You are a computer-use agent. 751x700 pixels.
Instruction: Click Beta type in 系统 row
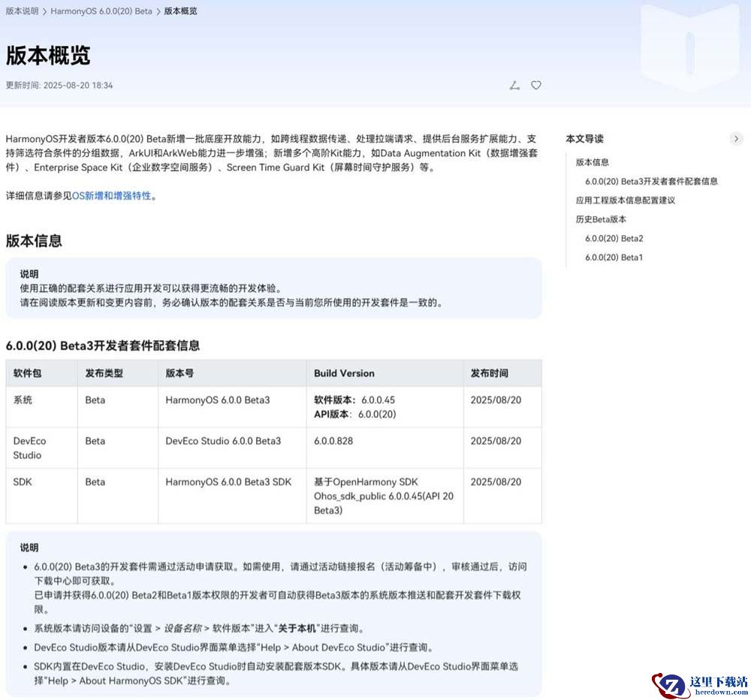pos(95,400)
